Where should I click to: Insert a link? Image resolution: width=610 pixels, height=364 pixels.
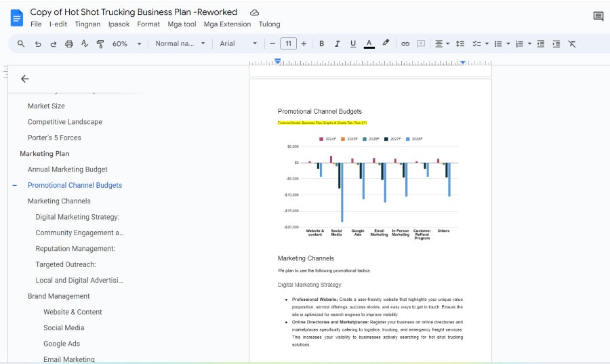click(x=405, y=44)
